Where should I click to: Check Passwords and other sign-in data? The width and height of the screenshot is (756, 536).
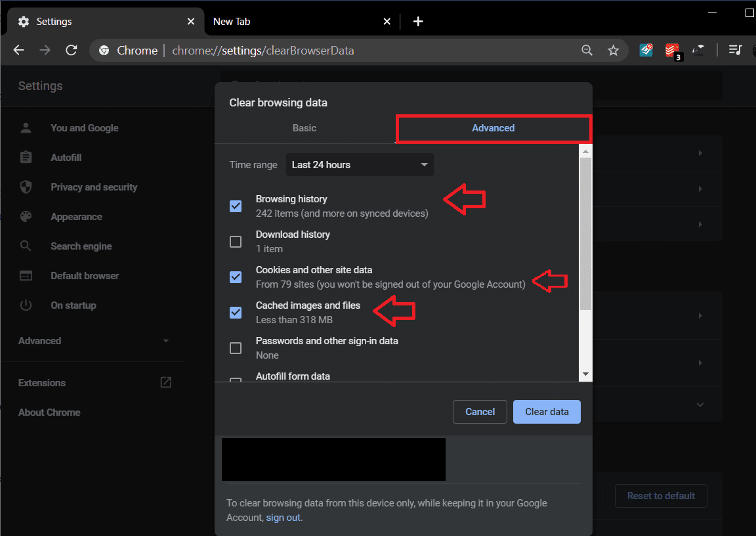[x=236, y=348]
